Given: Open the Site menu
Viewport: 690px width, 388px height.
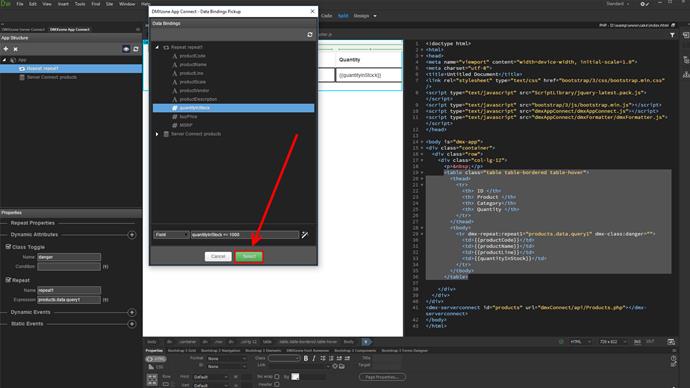Looking at the screenshot, I should click(109, 4).
